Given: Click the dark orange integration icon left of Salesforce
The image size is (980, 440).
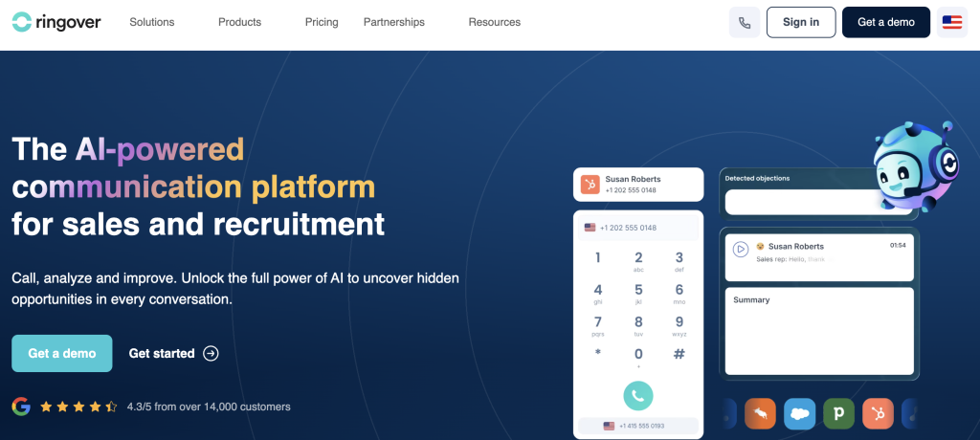Looking at the screenshot, I should [x=760, y=414].
